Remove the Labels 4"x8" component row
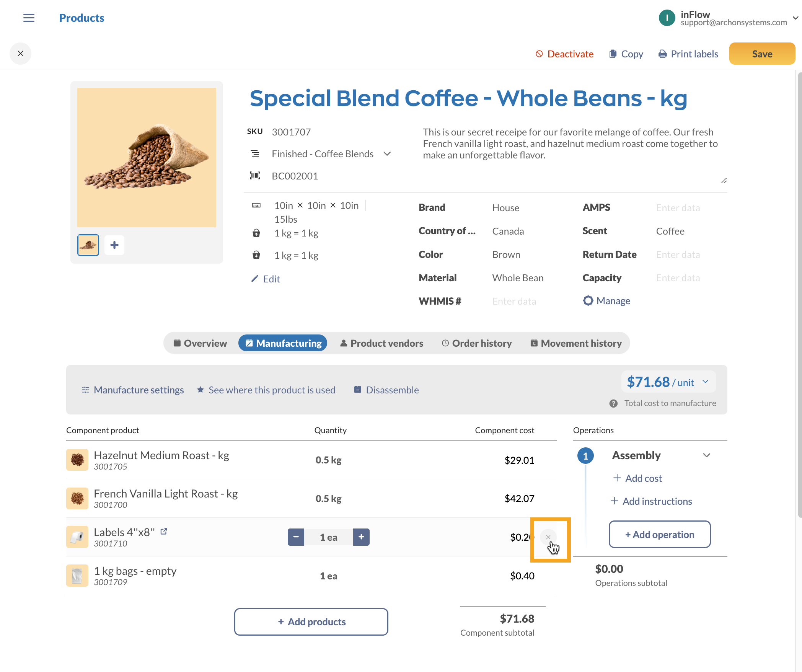Screen dimensions: 802x672 coord(548,537)
